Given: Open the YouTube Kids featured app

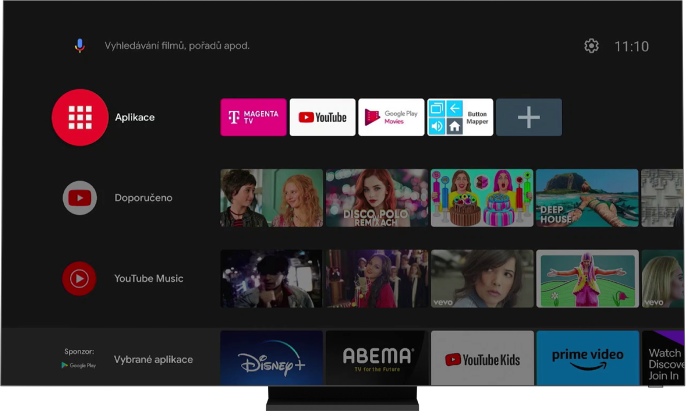Looking at the screenshot, I should (x=482, y=358).
